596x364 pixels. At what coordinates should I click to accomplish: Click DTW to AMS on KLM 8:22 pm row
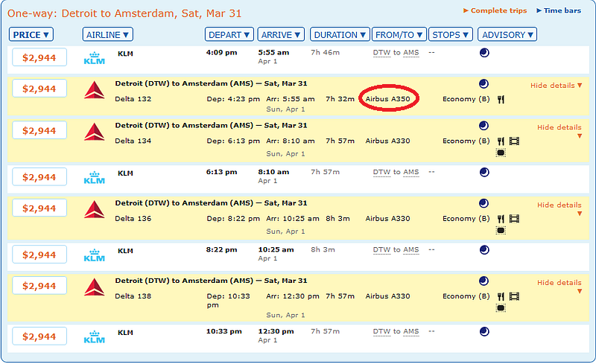[x=396, y=249]
